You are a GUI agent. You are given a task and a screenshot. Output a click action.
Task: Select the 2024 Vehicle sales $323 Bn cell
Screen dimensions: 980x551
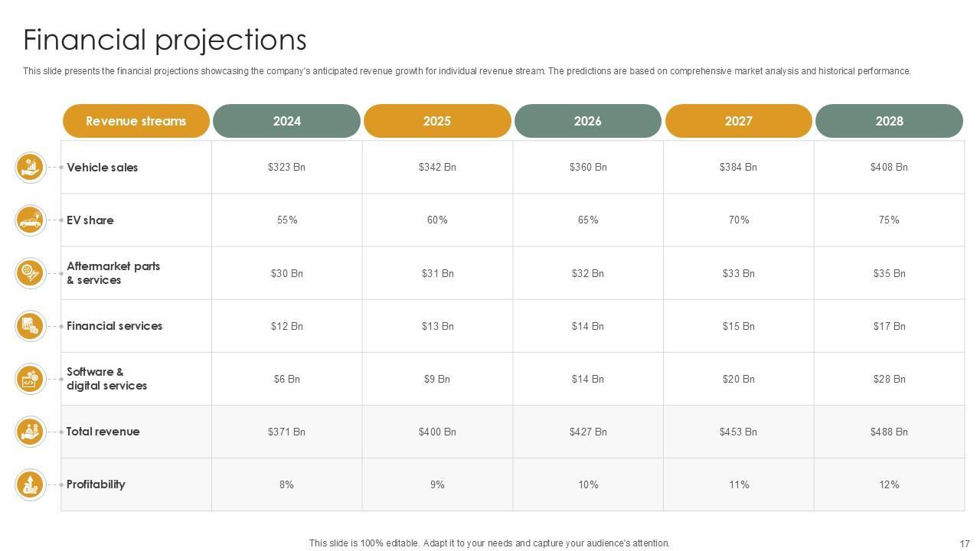tap(286, 167)
